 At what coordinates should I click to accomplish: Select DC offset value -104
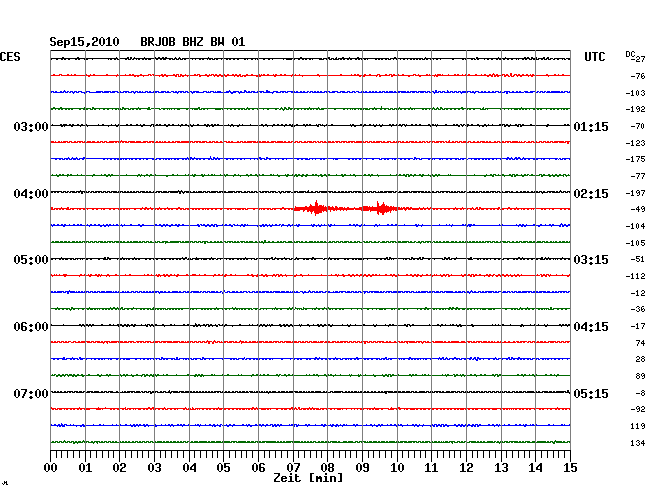point(635,226)
